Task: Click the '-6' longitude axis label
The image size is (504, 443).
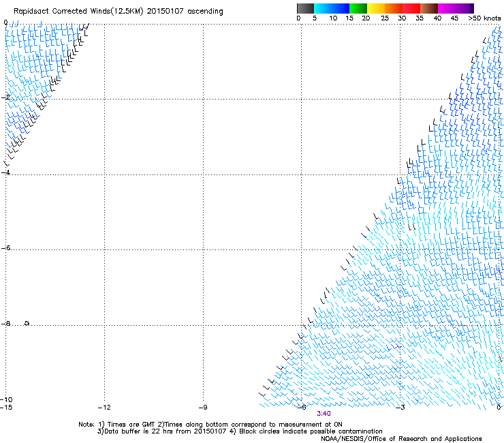Action: tap(302, 408)
